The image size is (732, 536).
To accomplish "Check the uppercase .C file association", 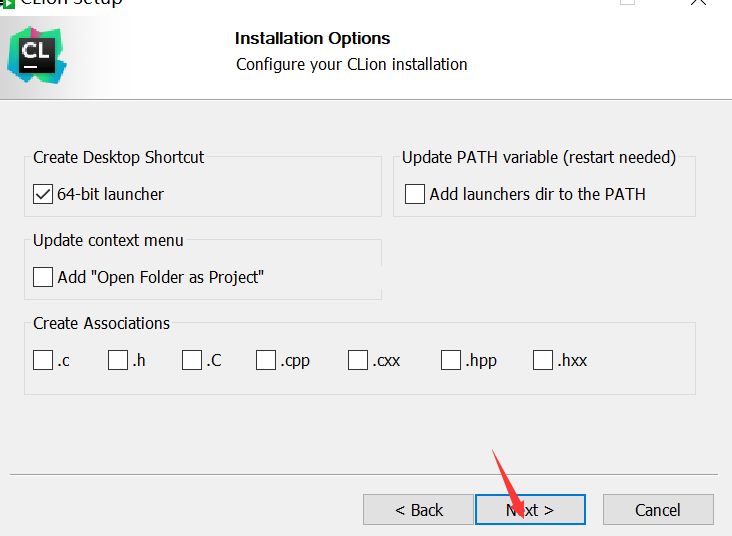I will [192, 360].
